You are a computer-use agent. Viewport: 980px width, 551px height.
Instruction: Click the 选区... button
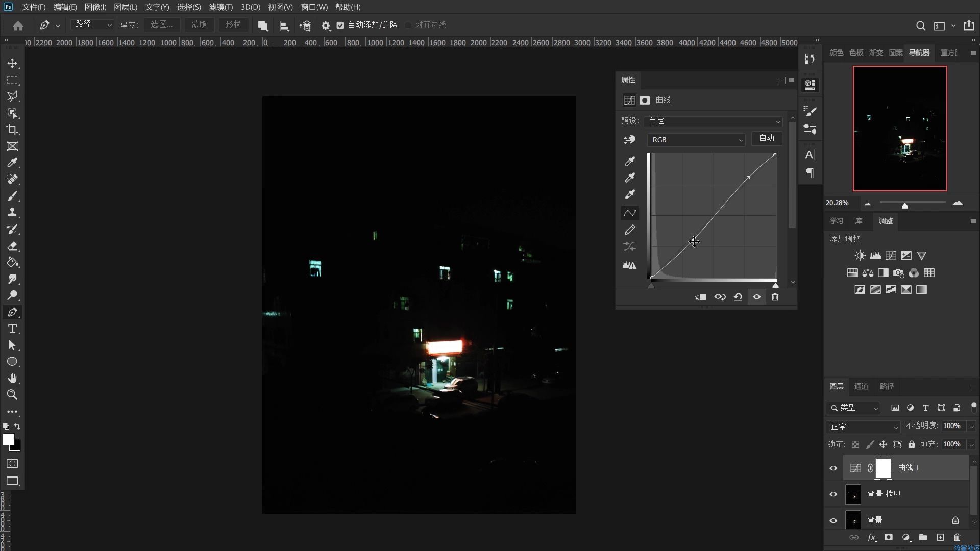162,24
